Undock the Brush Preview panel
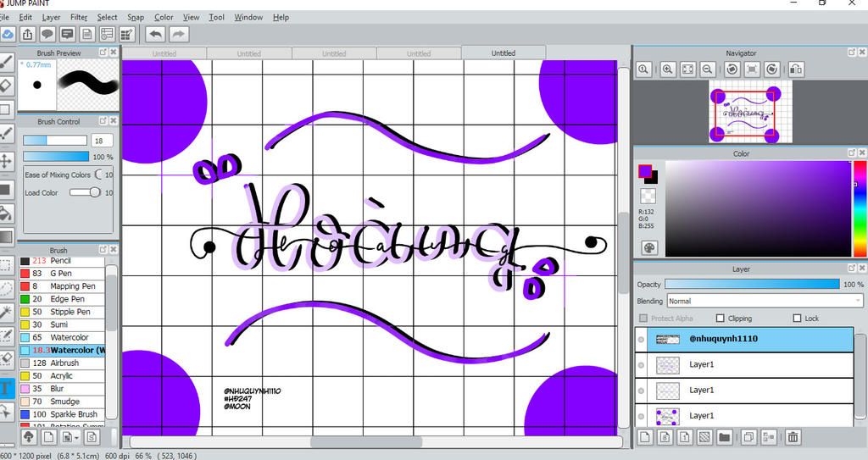This screenshot has width=868, height=460. click(103, 52)
